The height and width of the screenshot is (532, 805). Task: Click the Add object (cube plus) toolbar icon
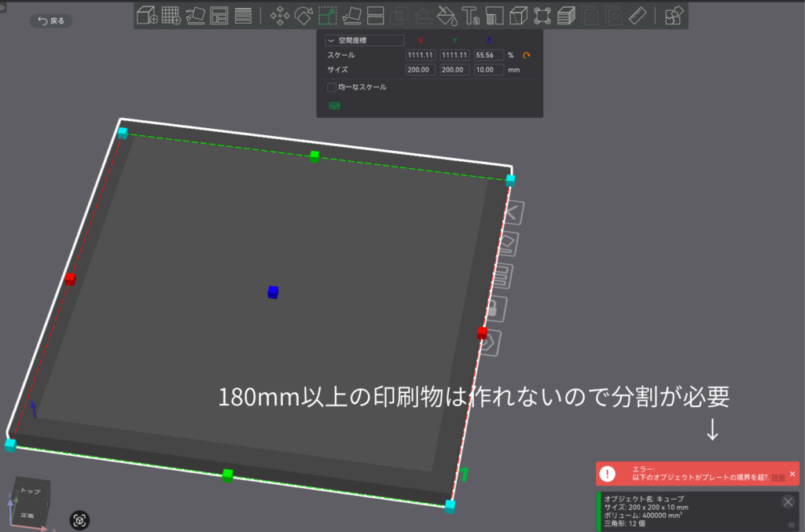tap(147, 15)
